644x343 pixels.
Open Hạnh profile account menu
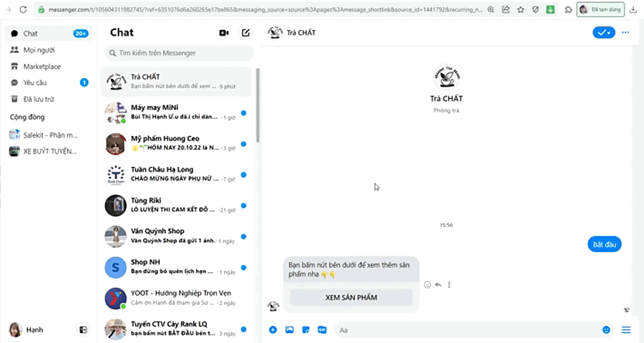tap(26, 329)
